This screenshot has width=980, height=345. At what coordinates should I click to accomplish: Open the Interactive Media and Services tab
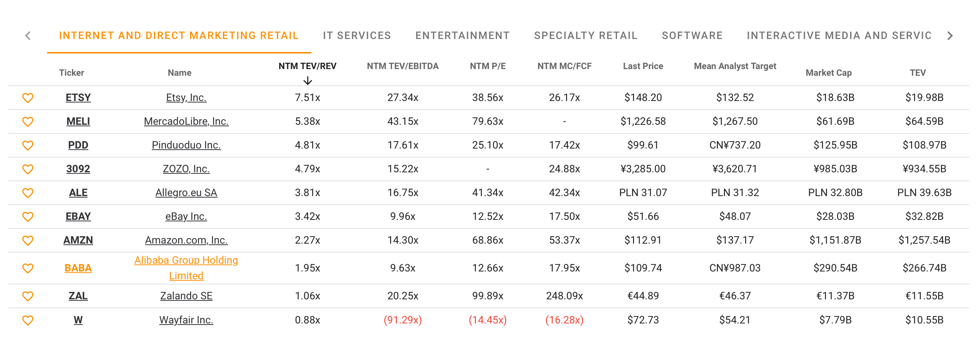[839, 35]
